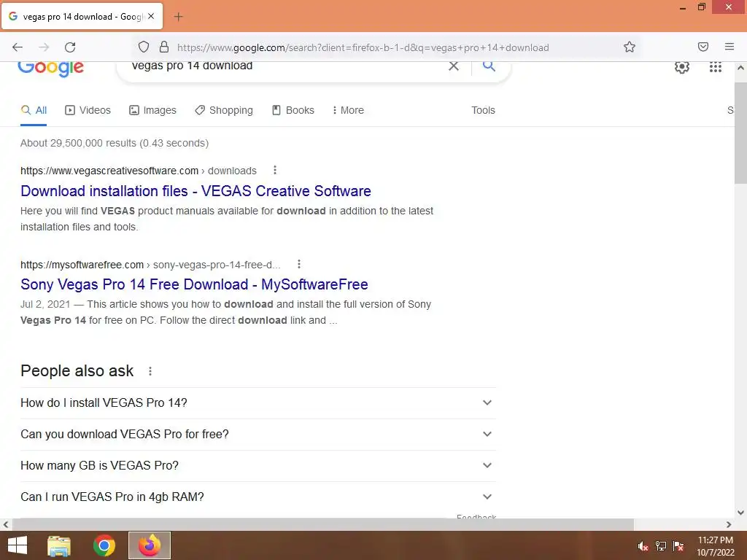Screen dimensions: 747x560
Task: Click scrollbar right arrow
Action: pos(729,524)
